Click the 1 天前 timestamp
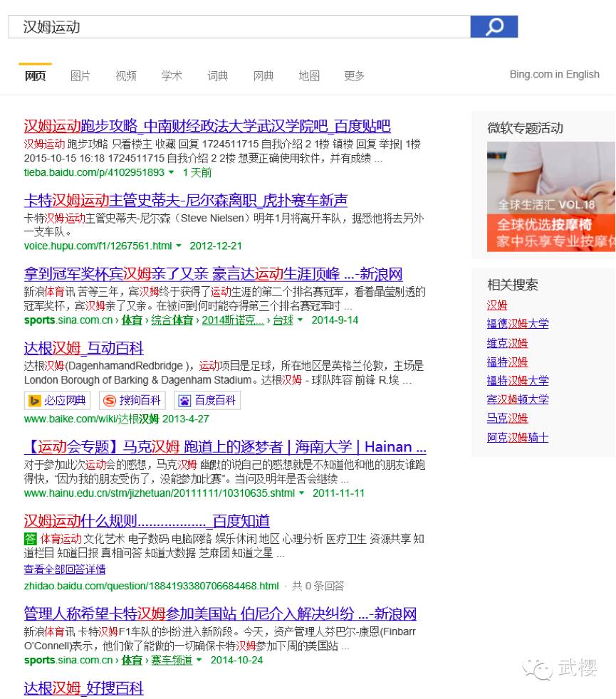 tap(197, 172)
